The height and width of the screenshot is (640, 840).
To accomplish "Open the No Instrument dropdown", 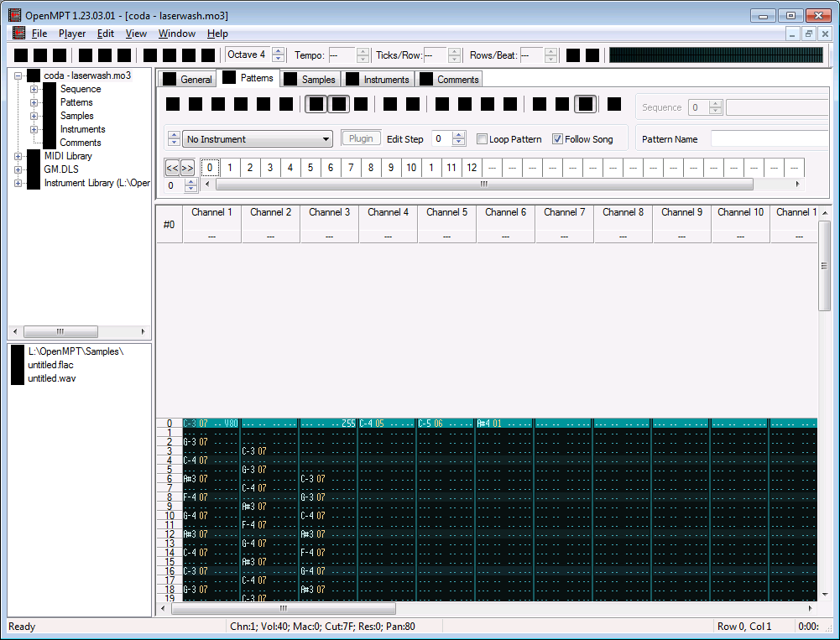I will (x=258, y=139).
